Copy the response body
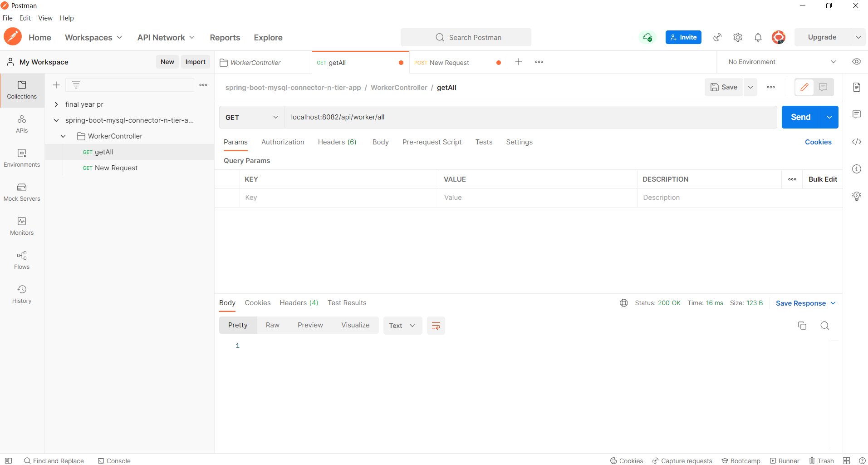This screenshot has height=465, width=868. point(802,326)
